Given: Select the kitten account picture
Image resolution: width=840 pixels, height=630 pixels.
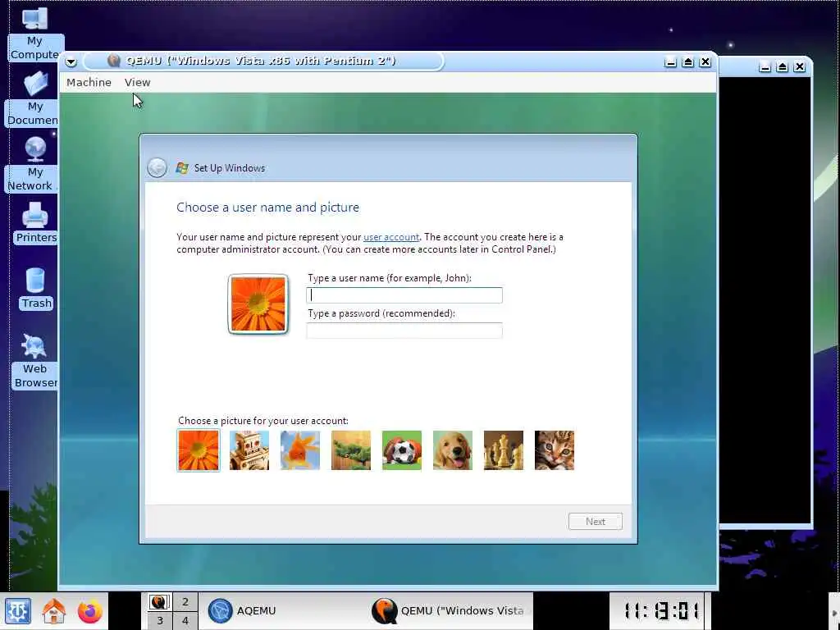Looking at the screenshot, I should [555, 450].
